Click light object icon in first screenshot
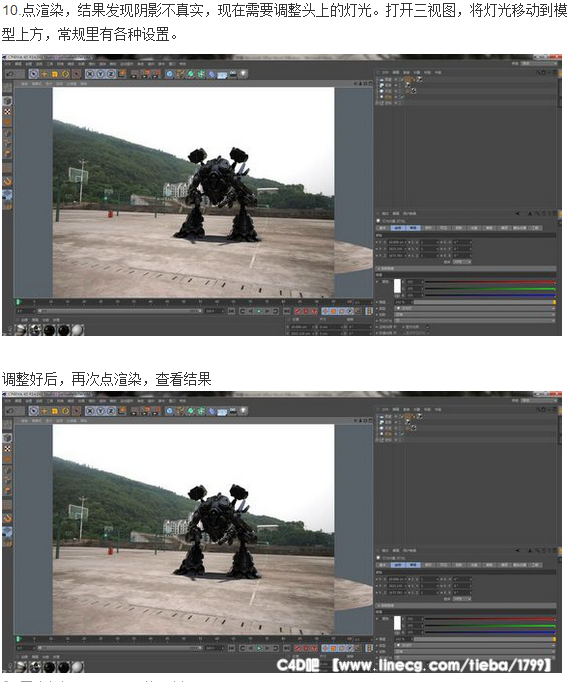Image resolution: width=577 pixels, height=682 pixels. point(243,74)
